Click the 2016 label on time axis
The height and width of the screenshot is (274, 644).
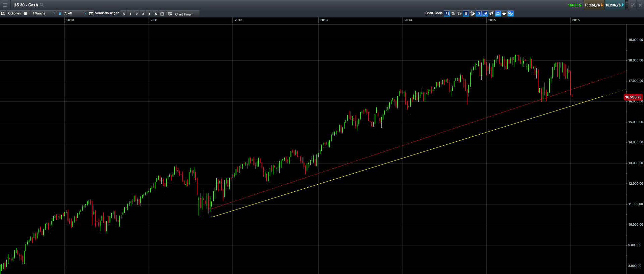(x=576, y=20)
